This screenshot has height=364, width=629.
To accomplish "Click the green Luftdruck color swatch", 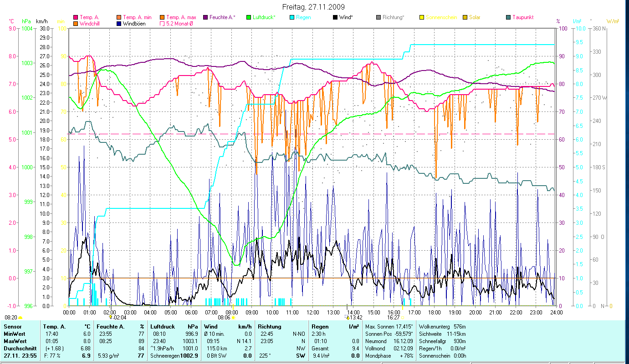I will (249, 18).
